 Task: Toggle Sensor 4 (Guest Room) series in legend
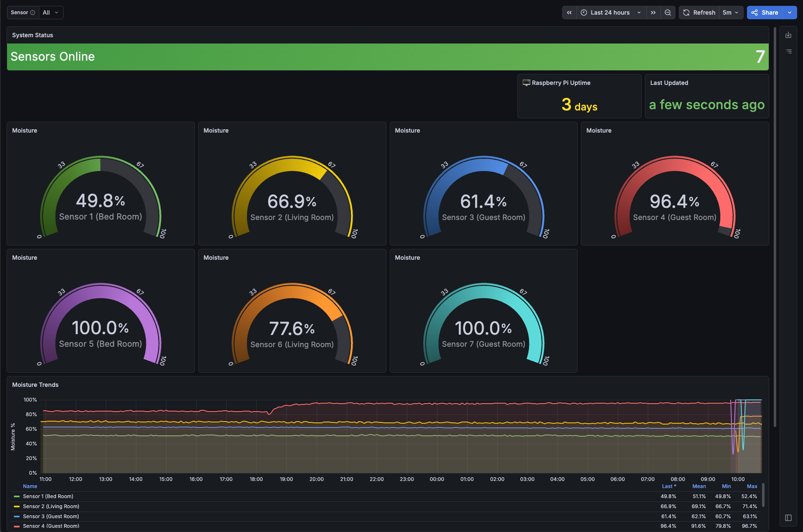[x=51, y=526]
